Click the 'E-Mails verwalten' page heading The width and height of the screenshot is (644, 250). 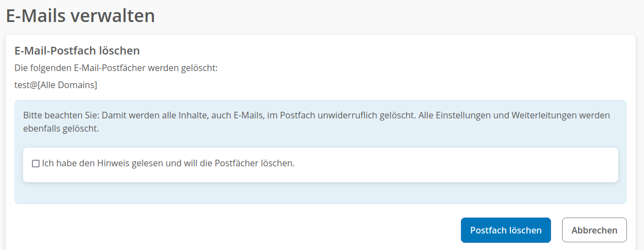pyautogui.click(x=80, y=16)
